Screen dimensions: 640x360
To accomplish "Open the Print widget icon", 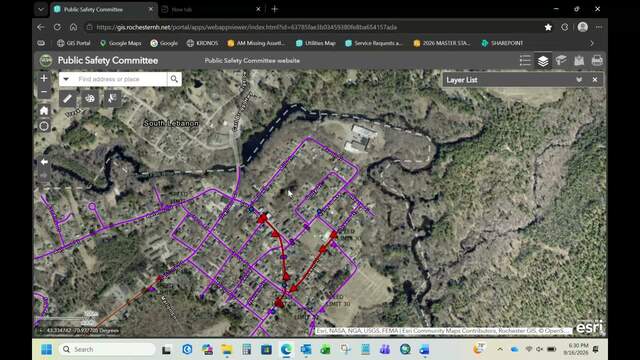I will click(597, 60).
